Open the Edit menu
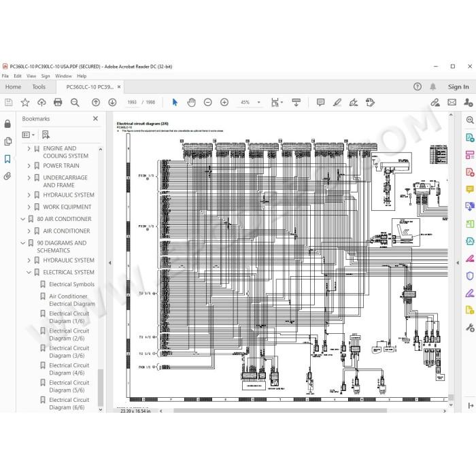Image resolution: width=476 pixels, height=476 pixels. (18, 76)
